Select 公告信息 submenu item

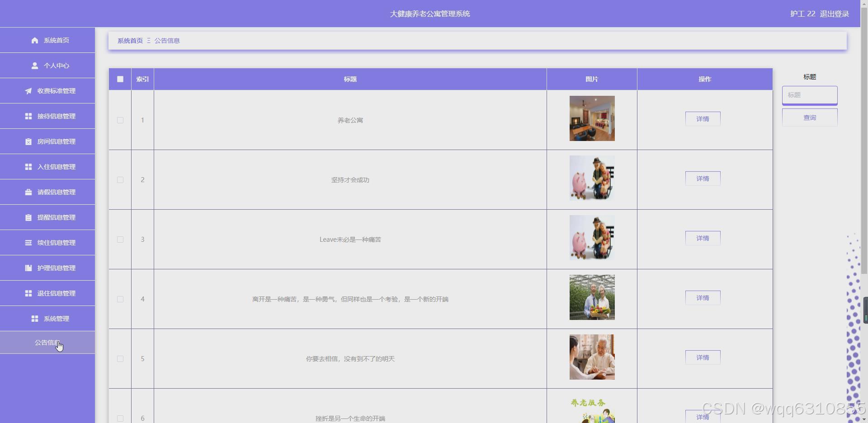[47, 343]
